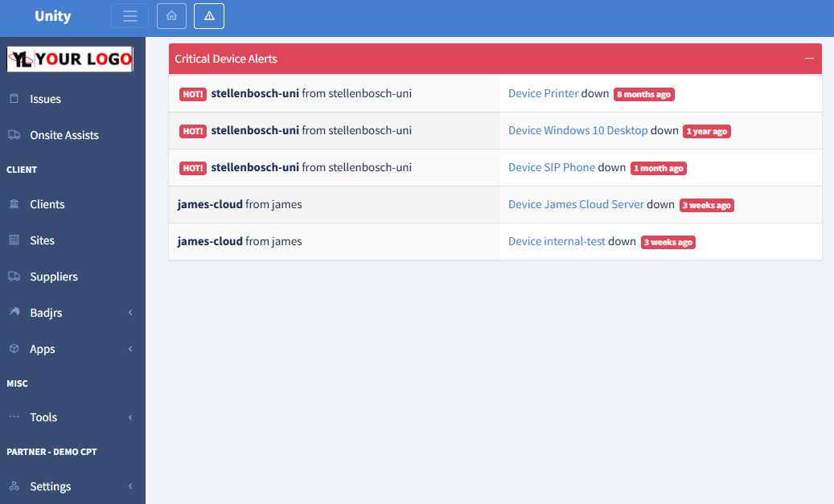Click the PARTNER - DEMO CPT header
The image size is (834, 504).
[x=51, y=452]
